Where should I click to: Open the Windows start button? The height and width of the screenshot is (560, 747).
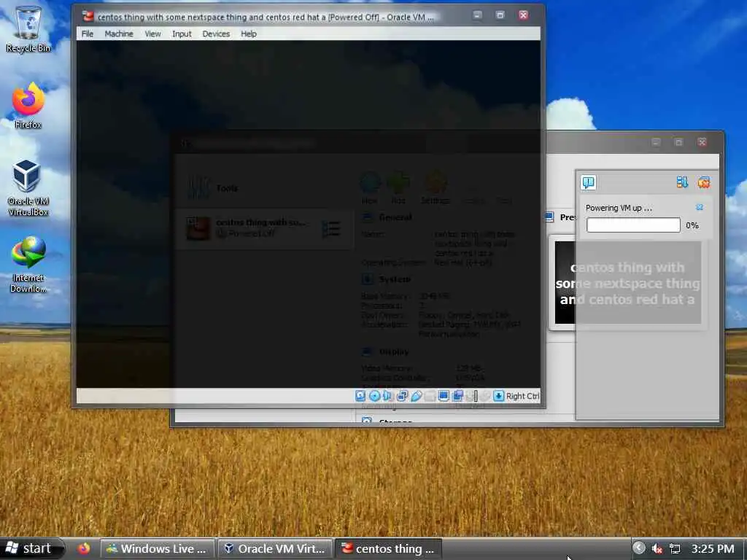tap(31, 548)
